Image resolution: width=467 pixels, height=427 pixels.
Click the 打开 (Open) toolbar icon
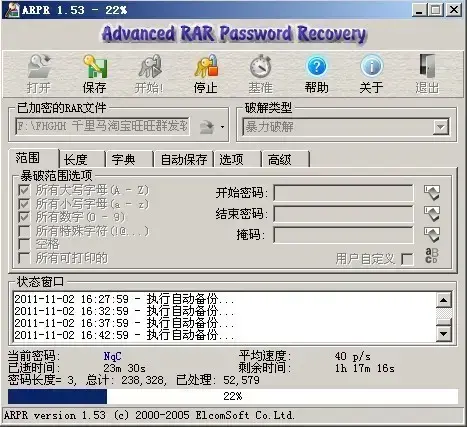[x=39, y=66]
